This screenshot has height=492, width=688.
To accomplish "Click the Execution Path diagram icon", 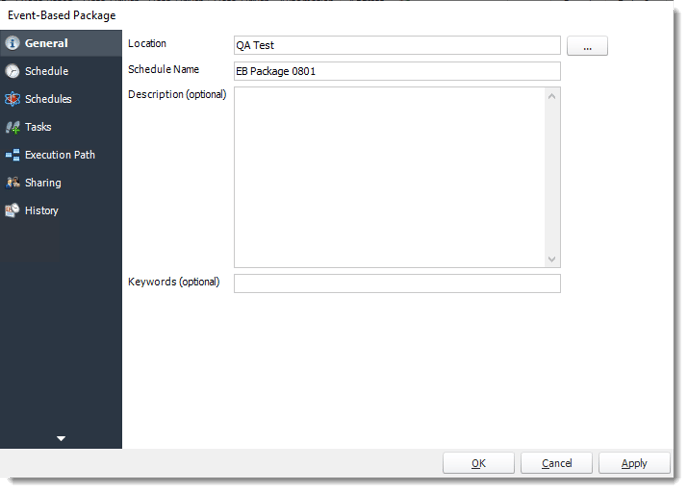I will [x=12, y=155].
